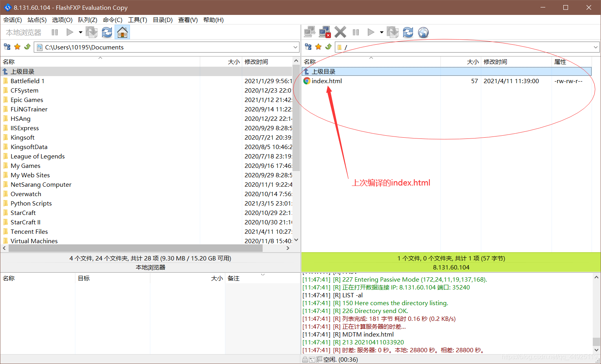Open the 选项(O) menu
The image size is (601, 364).
pos(62,20)
